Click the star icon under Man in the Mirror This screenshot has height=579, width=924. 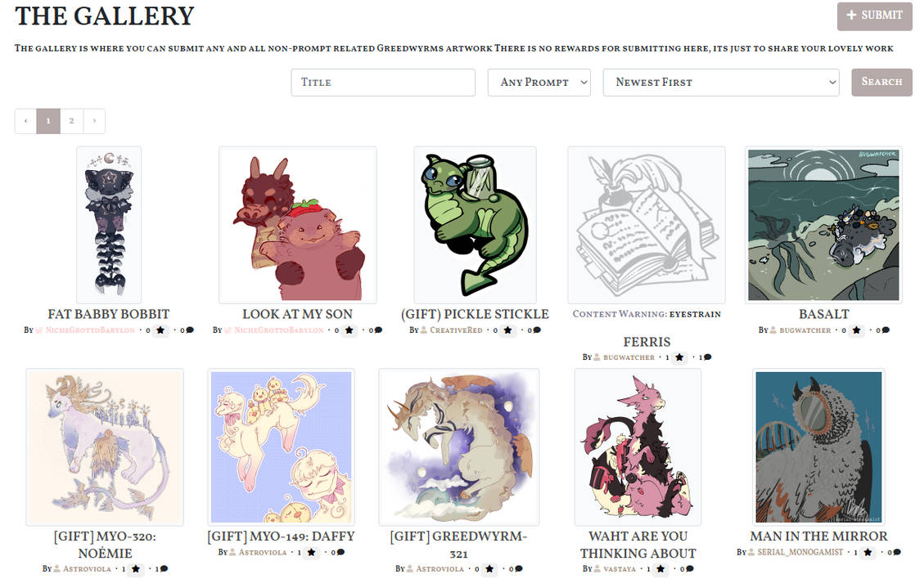868,553
